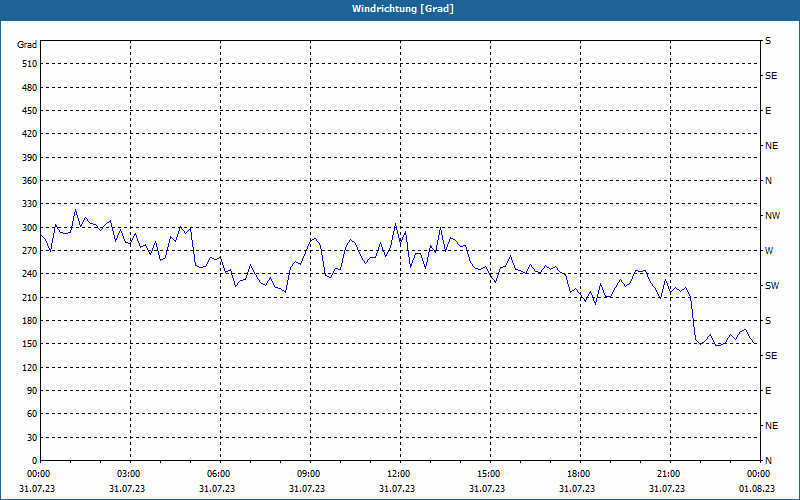
Task: Click the 480 y-axis value
Action: [x=30, y=88]
